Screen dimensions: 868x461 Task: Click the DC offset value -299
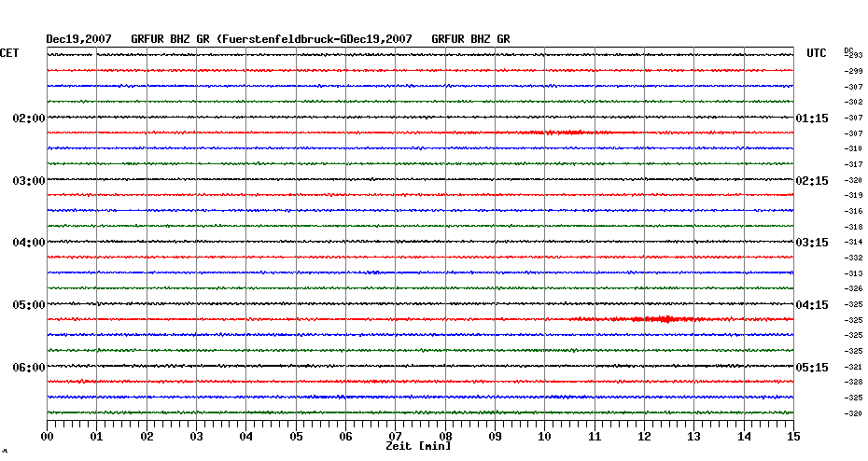[854, 72]
